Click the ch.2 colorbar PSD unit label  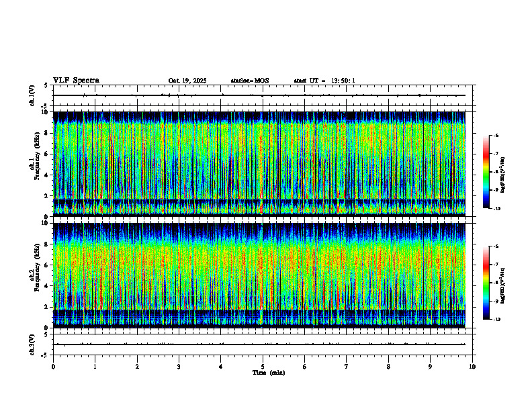[503, 286]
